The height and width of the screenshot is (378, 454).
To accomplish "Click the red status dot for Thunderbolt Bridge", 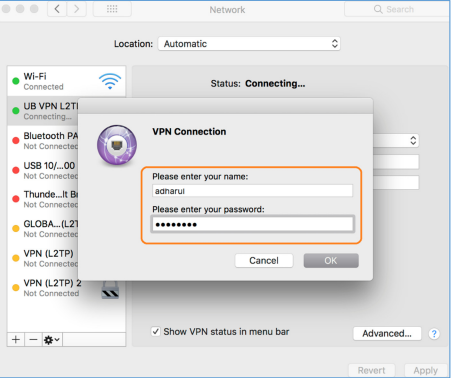I will (x=16, y=199).
